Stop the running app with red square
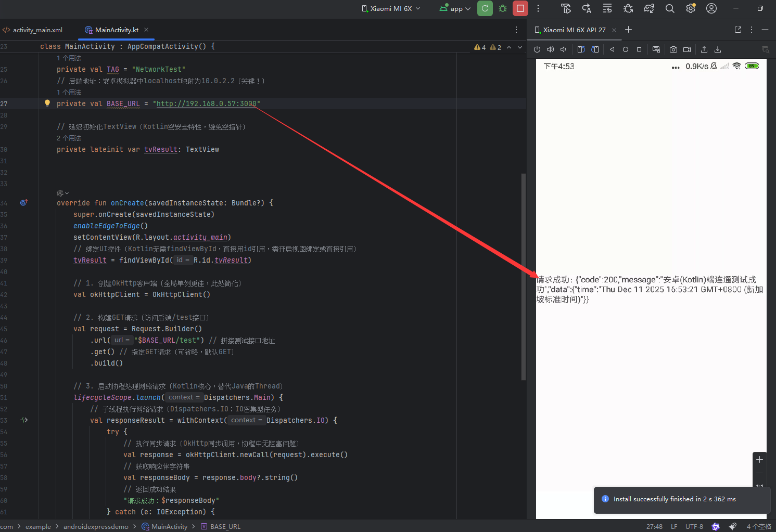The height and width of the screenshot is (532, 776). 520,8
